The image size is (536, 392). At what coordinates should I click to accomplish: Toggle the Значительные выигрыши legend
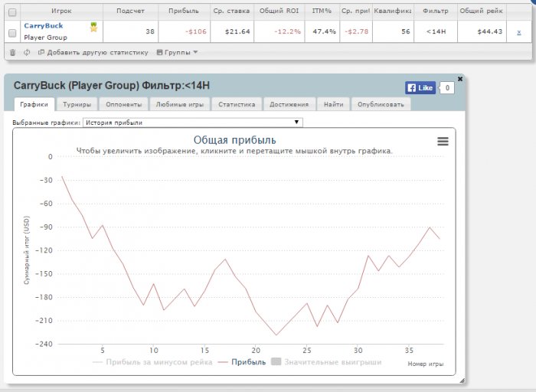pyautogui.click(x=326, y=362)
